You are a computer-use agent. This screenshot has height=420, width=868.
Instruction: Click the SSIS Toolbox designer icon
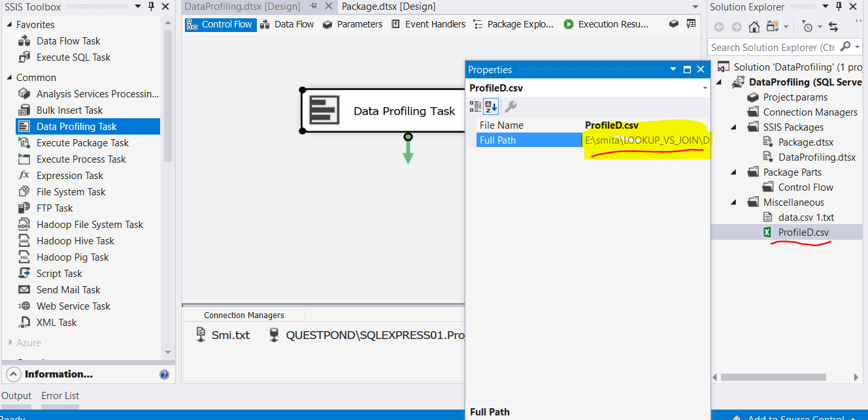point(674,24)
